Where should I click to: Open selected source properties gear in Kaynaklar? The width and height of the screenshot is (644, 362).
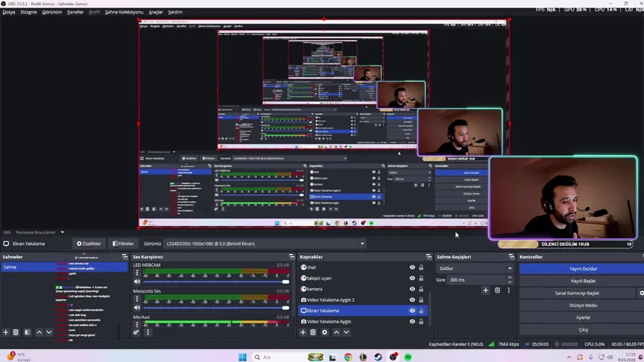pos(325,332)
